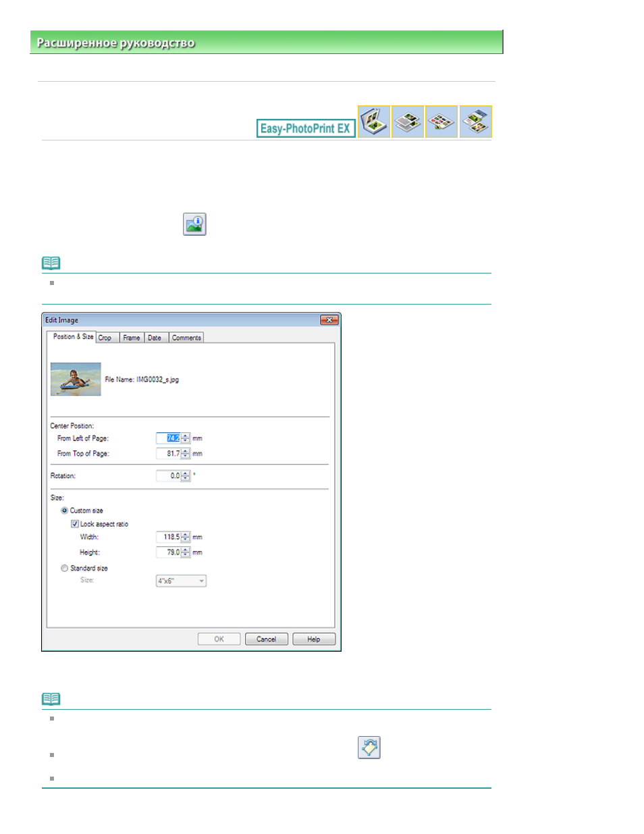Image resolution: width=644 pixels, height=834 pixels.
Task: Click the lower note book icon
Action: tap(51, 699)
